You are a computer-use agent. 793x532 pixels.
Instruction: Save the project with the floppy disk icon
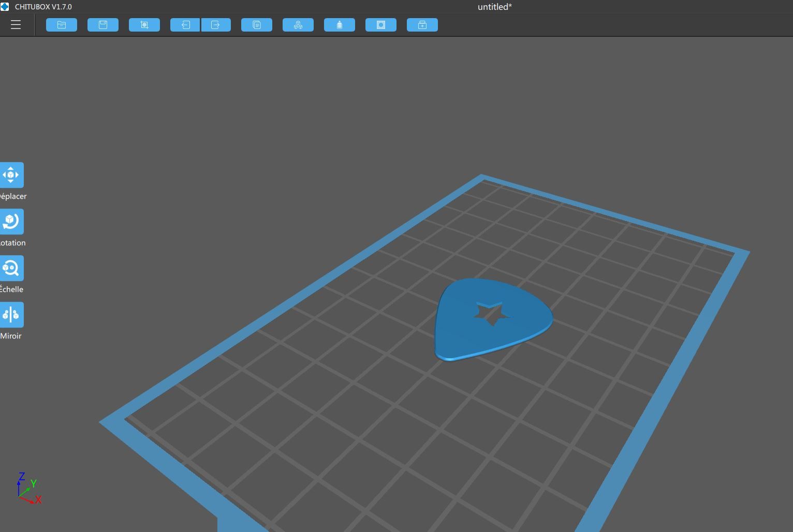[x=103, y=25]
